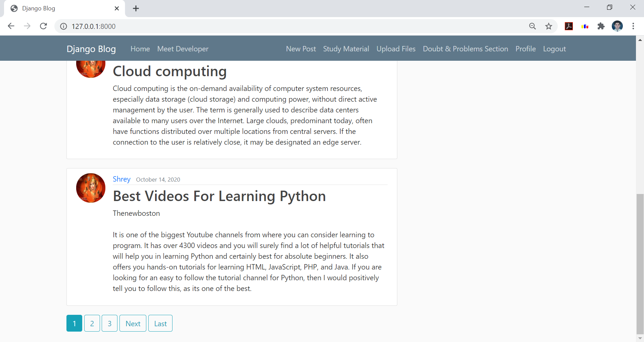
Task: Go to pagination page 3
Action: tap(109, 323)
